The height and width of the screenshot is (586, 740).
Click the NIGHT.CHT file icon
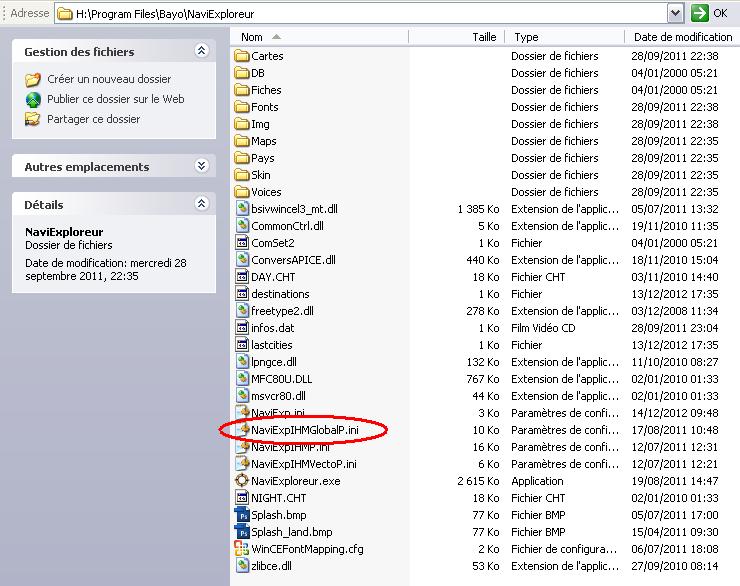tap(242, 497)
